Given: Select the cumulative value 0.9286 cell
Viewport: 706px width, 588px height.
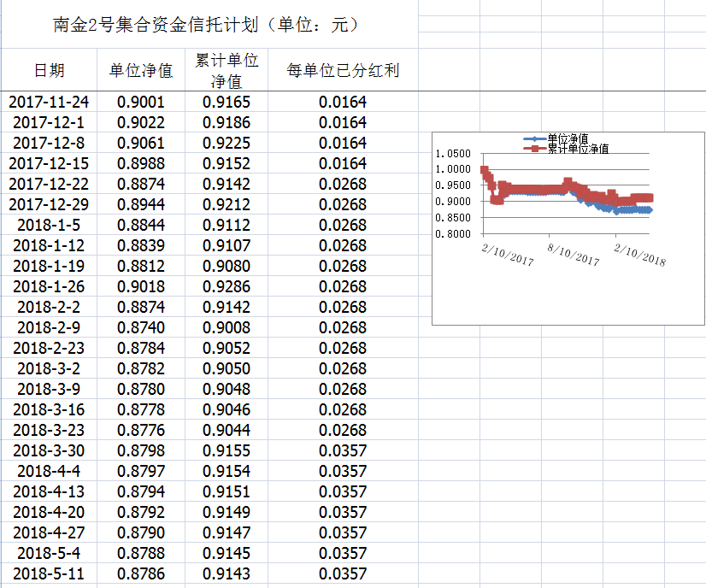Looking at the screenshot, I should [227, 286].
